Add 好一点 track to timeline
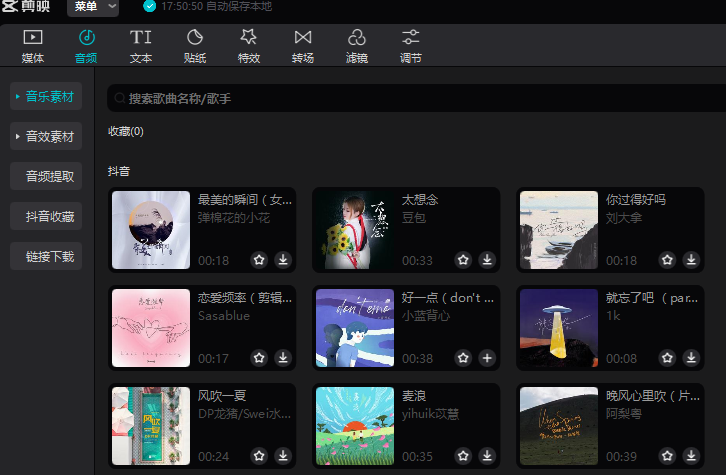This screenshot has height=475, width=726. (487, 358)
